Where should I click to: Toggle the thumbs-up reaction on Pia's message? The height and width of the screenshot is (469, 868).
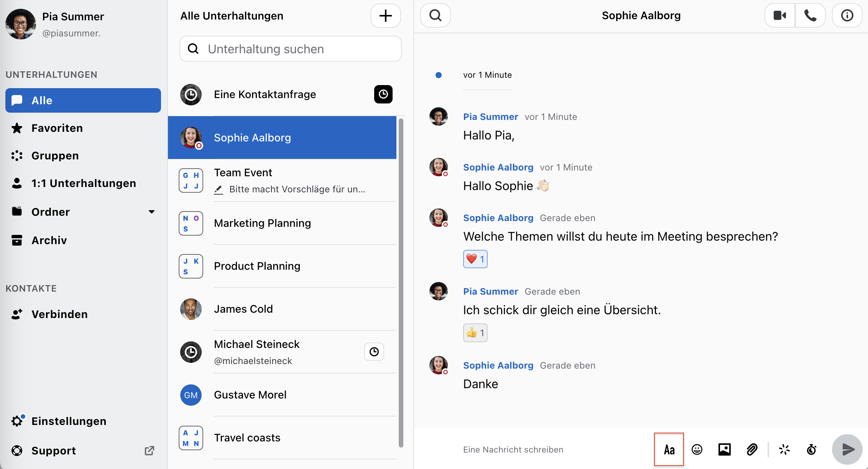point(475,333)
